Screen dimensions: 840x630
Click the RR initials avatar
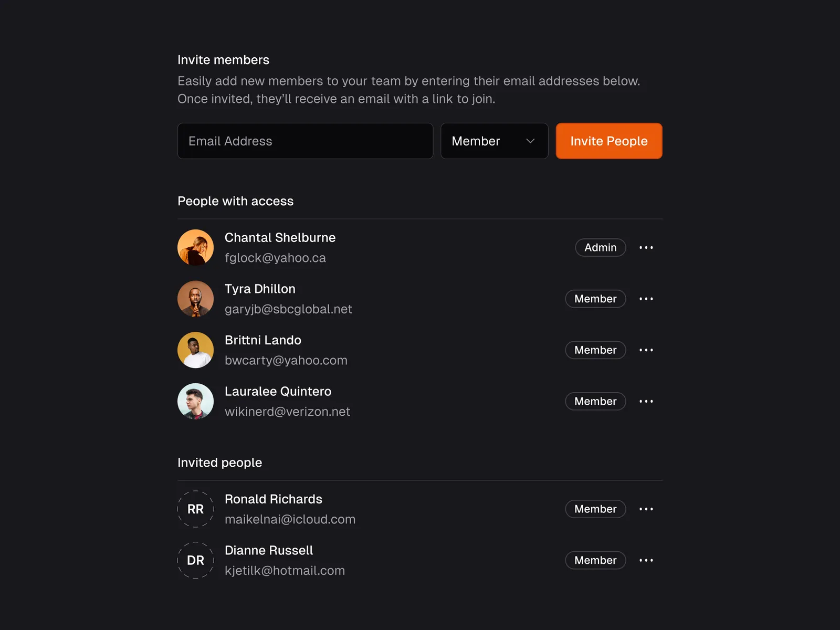(x=195, y=509)
